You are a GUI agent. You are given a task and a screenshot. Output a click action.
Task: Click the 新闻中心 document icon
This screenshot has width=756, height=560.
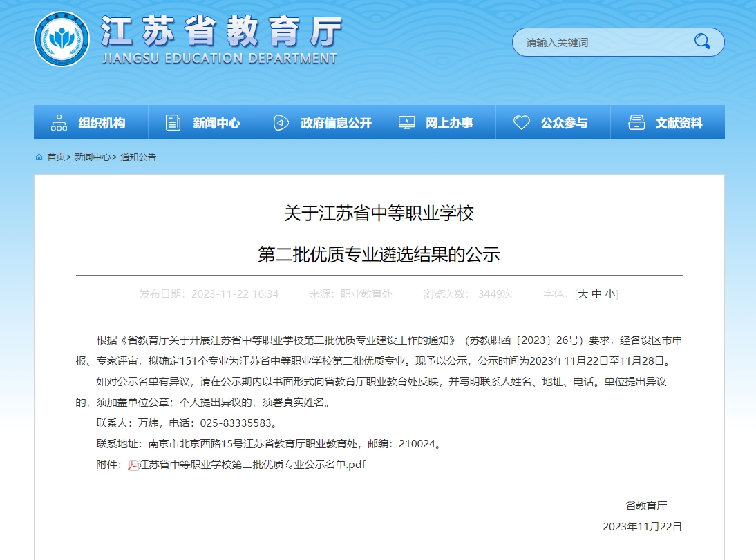click(x=173, y=123)
